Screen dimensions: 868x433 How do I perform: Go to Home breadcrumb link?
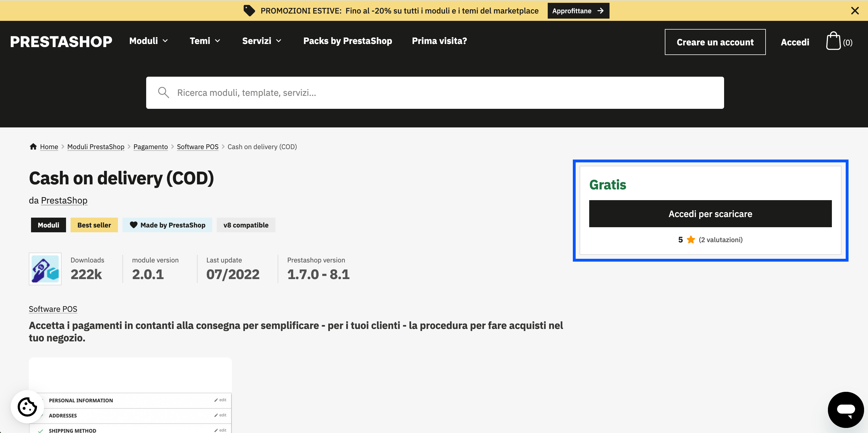click(49, 147)
